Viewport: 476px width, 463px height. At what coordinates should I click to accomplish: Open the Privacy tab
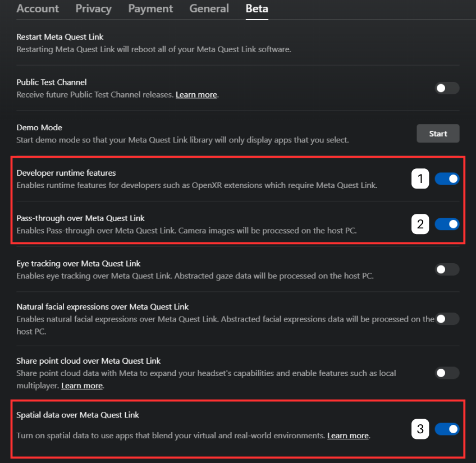tap(93, 8)
